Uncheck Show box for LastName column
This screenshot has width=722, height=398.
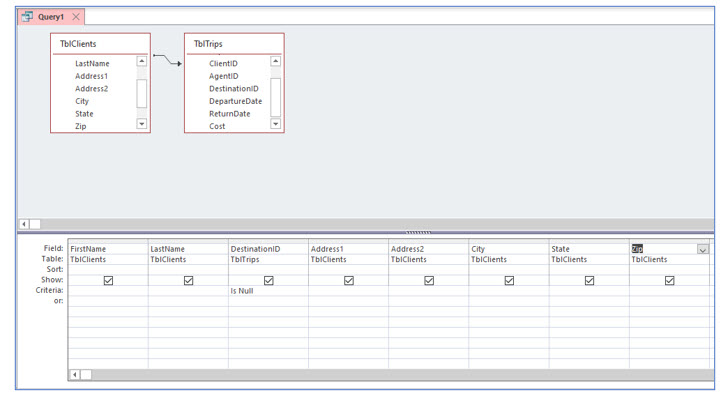188,280
